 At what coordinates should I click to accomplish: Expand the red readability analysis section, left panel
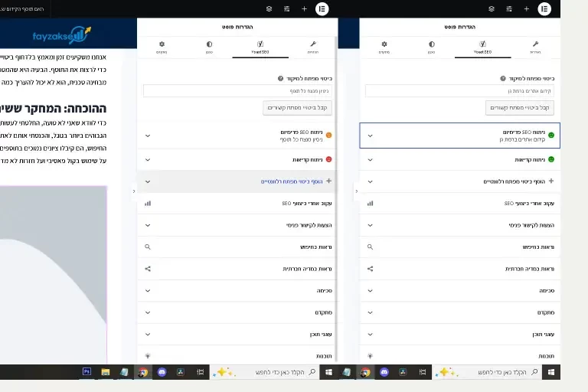pos(237,159)
